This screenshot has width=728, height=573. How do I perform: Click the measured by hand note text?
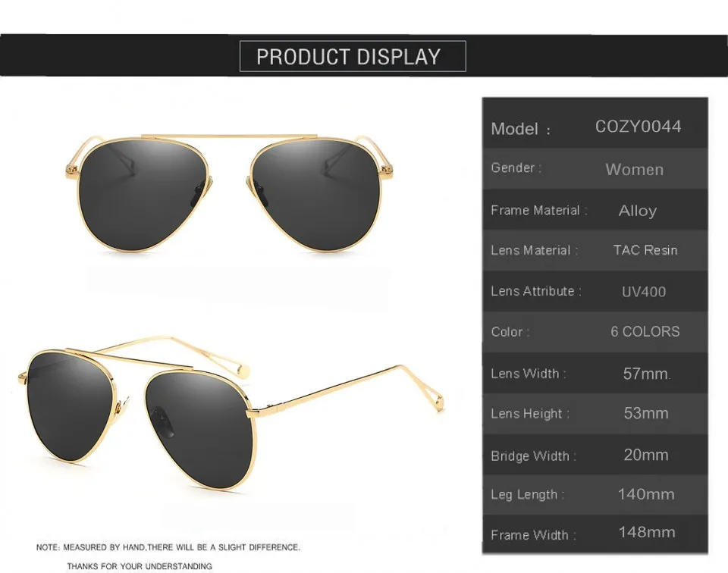[x=168, y=547]
